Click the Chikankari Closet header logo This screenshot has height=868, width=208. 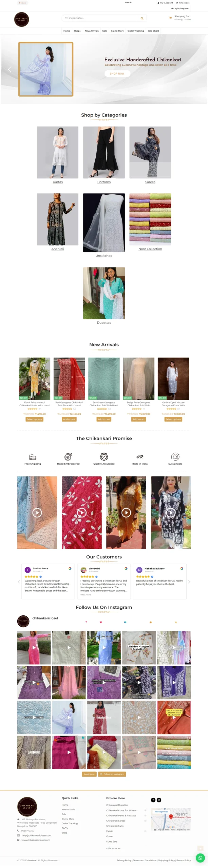pos(21,19)
